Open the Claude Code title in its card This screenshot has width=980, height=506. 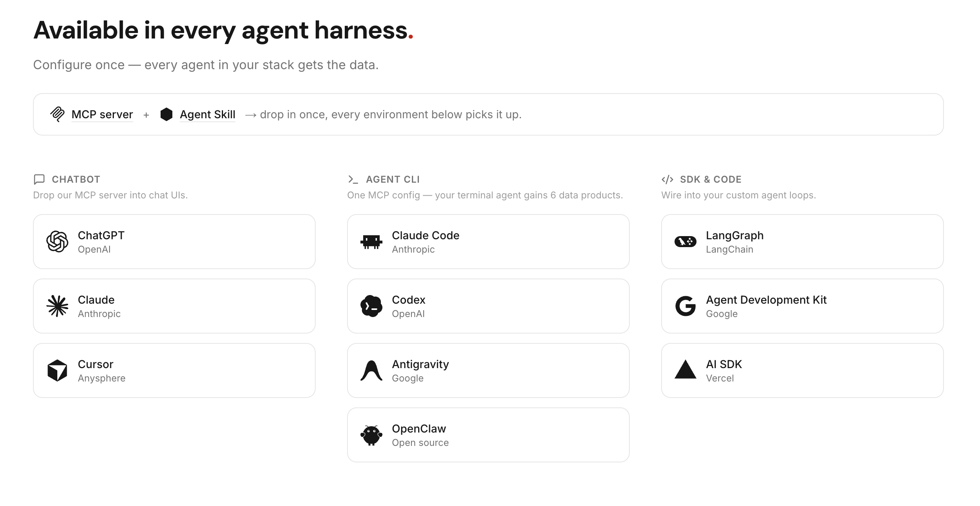(426, 235)
